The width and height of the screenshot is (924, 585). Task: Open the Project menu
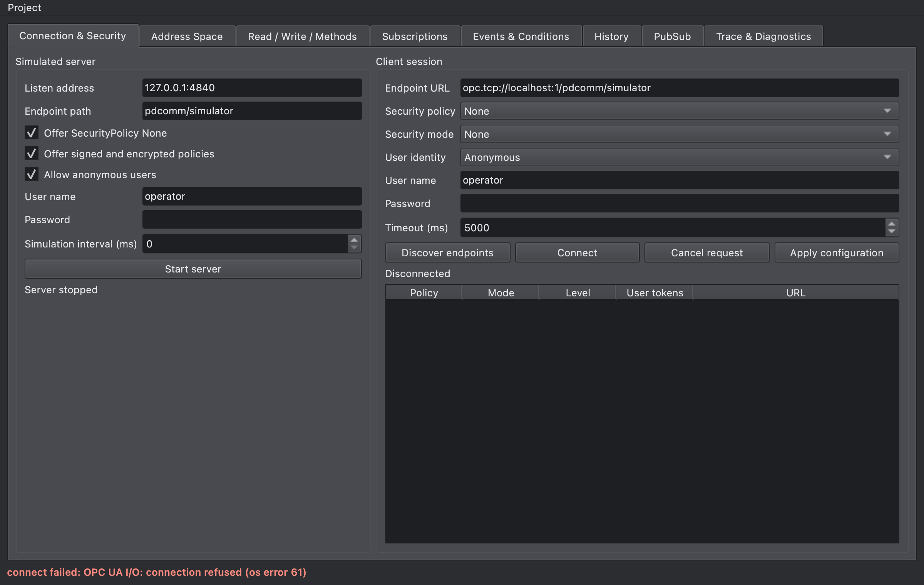[24, 8]
